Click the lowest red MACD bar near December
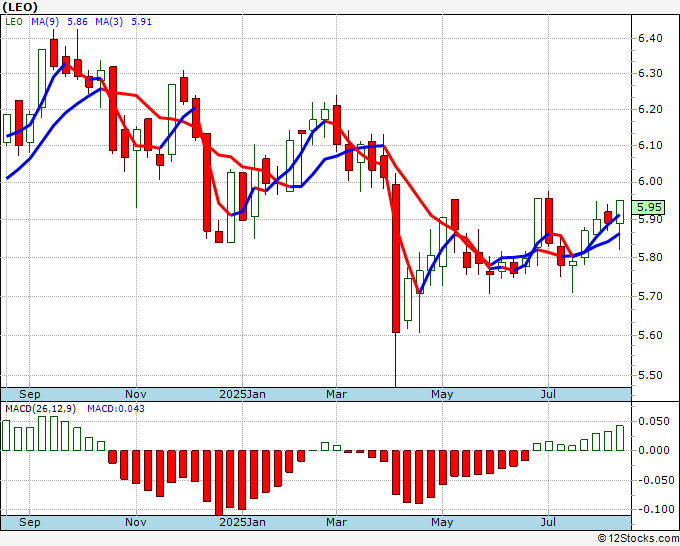 point(219,483)
